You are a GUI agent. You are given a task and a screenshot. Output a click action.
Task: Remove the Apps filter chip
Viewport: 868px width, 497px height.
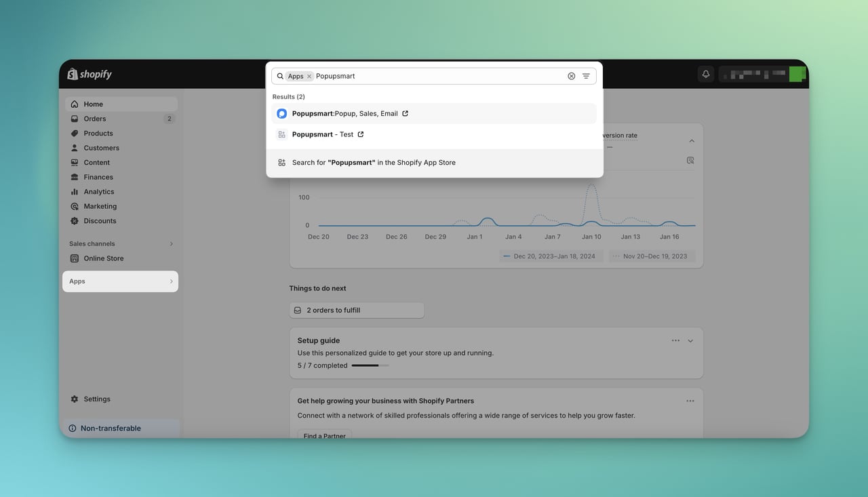coord(309,76)
